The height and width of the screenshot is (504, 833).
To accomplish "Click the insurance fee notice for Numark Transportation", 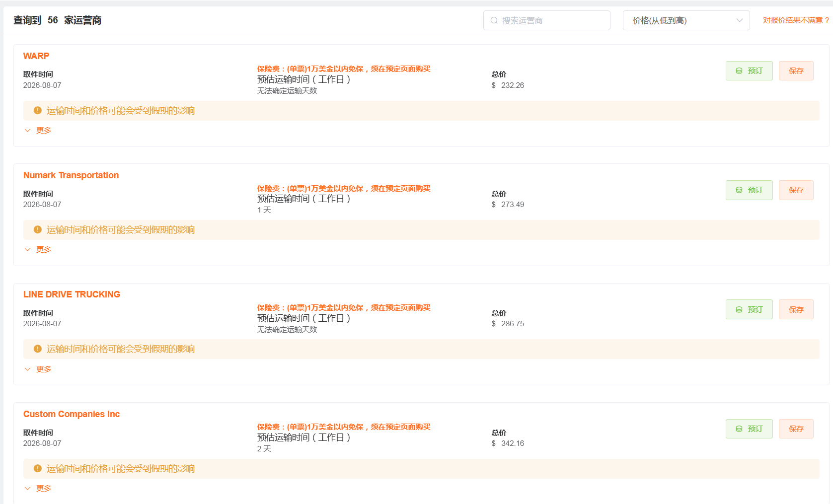I will pyautogui.click(x=344, y=189).
